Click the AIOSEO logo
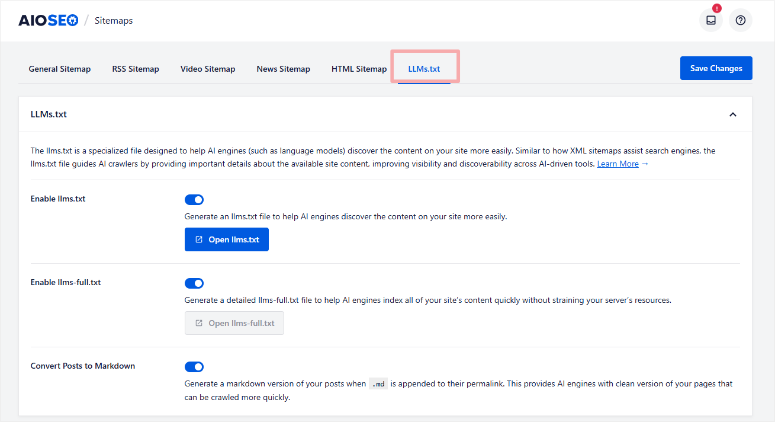Viewport: 775px width, 422px height. (x=48, y=20)
